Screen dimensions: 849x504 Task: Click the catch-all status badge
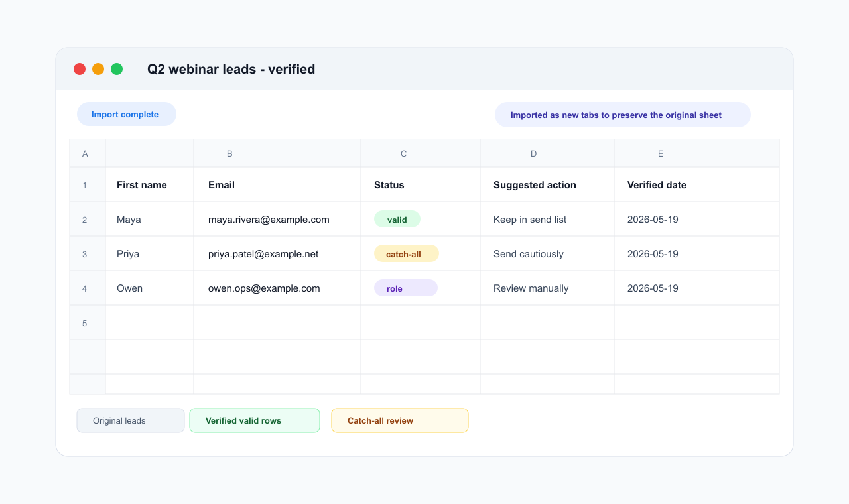[x=407, y=254]
